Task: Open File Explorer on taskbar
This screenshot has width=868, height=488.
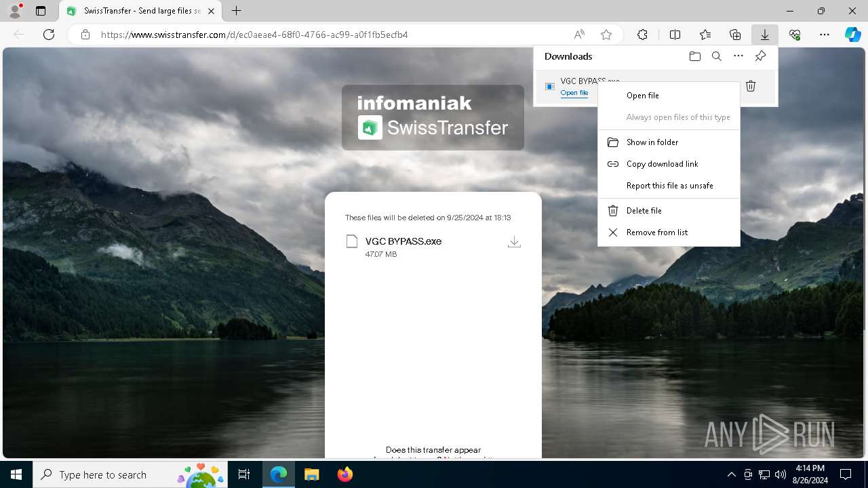Action: point(311,474)
